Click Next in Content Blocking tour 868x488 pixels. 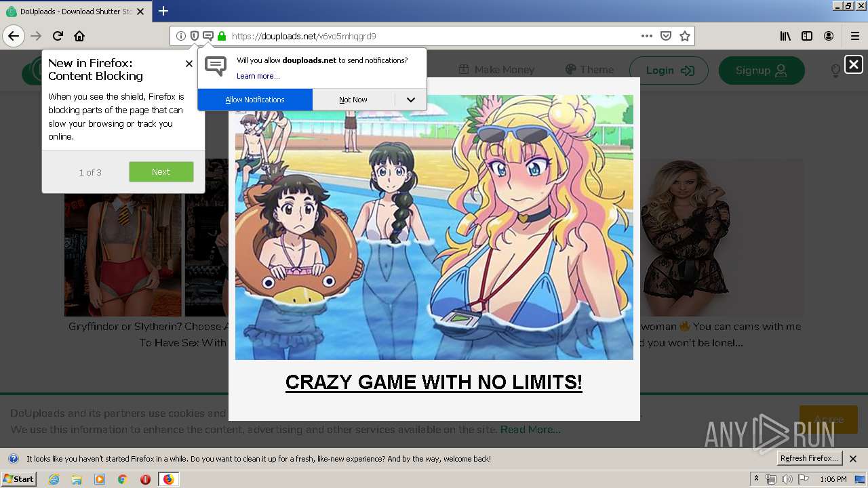tap(161, 171)
